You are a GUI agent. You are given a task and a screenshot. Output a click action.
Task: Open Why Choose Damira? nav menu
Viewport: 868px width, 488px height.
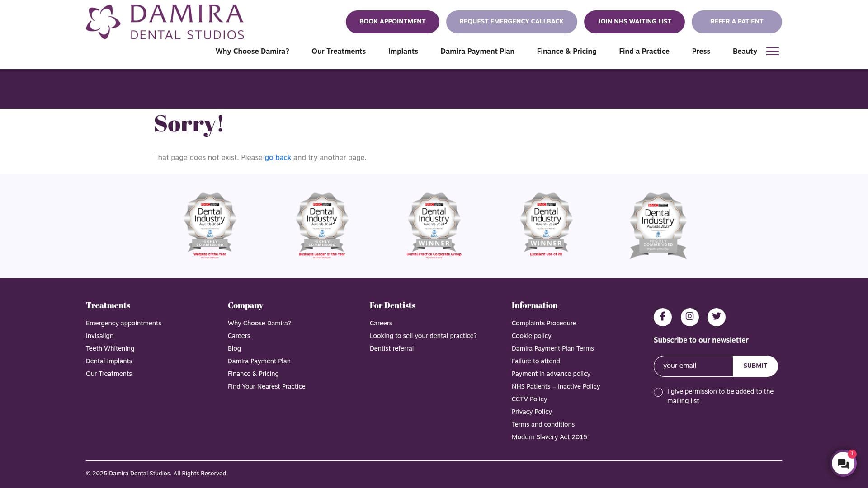252,52
